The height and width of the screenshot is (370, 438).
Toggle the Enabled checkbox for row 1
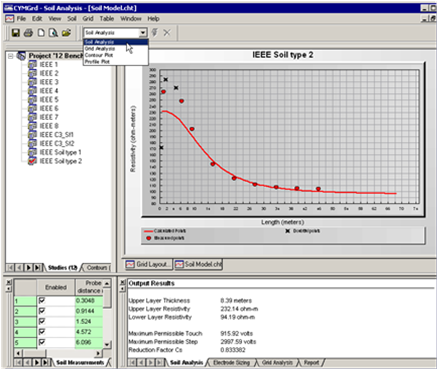[x=42, y=300]
